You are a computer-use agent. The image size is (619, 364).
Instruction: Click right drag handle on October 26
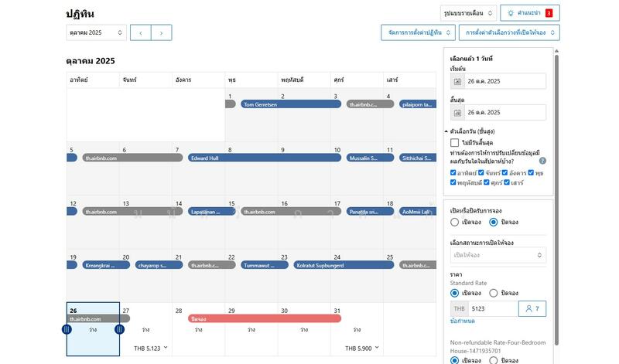119,329
